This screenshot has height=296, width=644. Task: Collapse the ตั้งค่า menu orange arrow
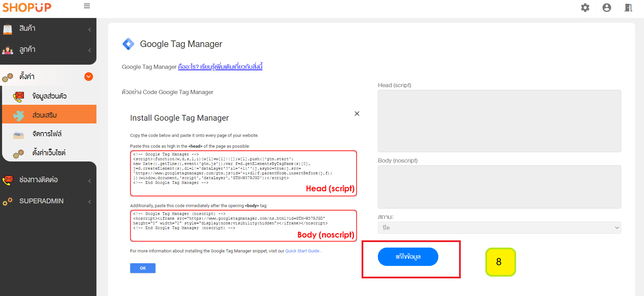click(89, 76)
